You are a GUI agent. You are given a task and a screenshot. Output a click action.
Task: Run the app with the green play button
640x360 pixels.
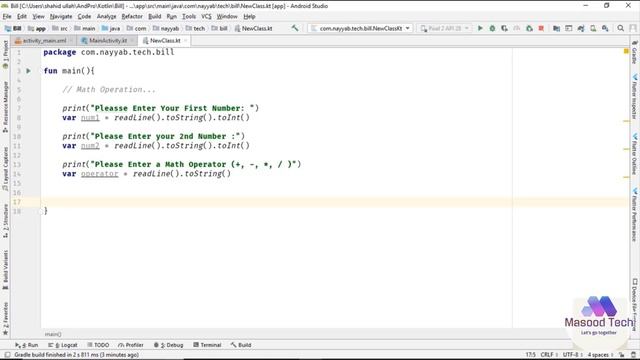click(480, 28)
